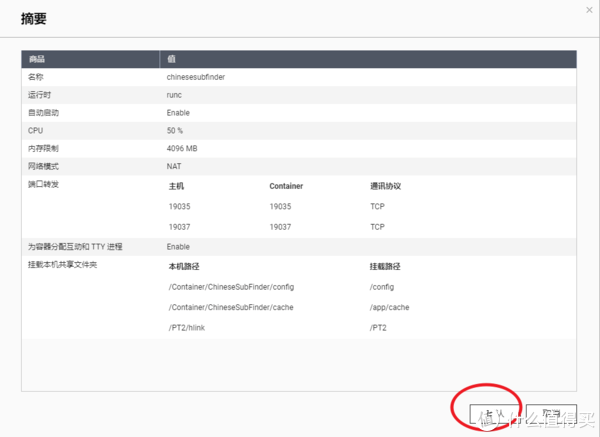Click the runtime value runc

[x=174, y=95]
